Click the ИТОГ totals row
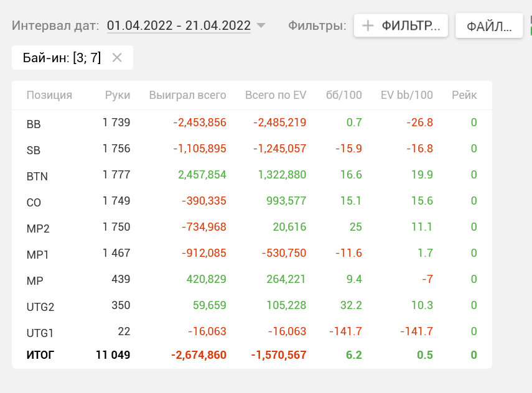Image resolution: width=532 pixels, height=393 pixels. (252, 355)
